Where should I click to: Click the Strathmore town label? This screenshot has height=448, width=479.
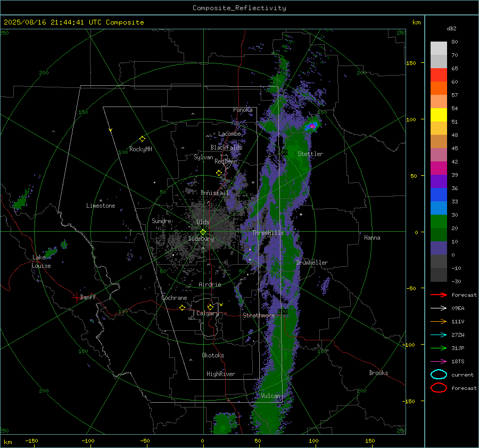coord(259,315)
